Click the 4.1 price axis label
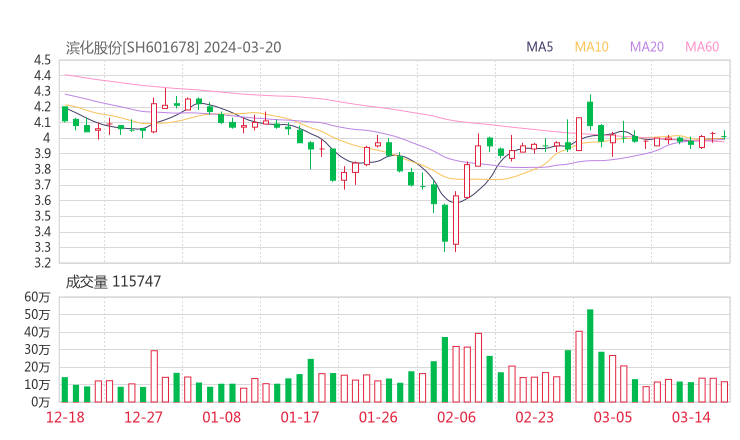The image size is (740, 440). pyautogui.click(x=42, y=122)
